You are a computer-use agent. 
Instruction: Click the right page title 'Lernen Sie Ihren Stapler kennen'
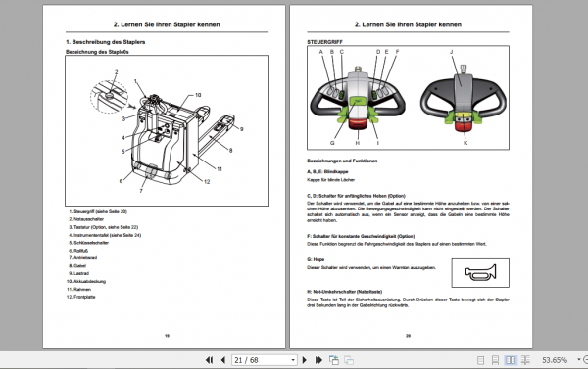point(412,24)
